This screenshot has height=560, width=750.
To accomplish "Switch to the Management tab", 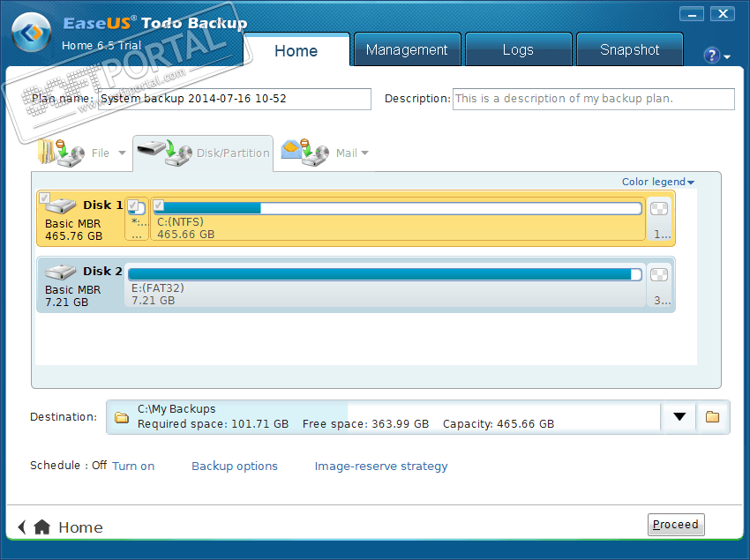I will tap(407, 49).
